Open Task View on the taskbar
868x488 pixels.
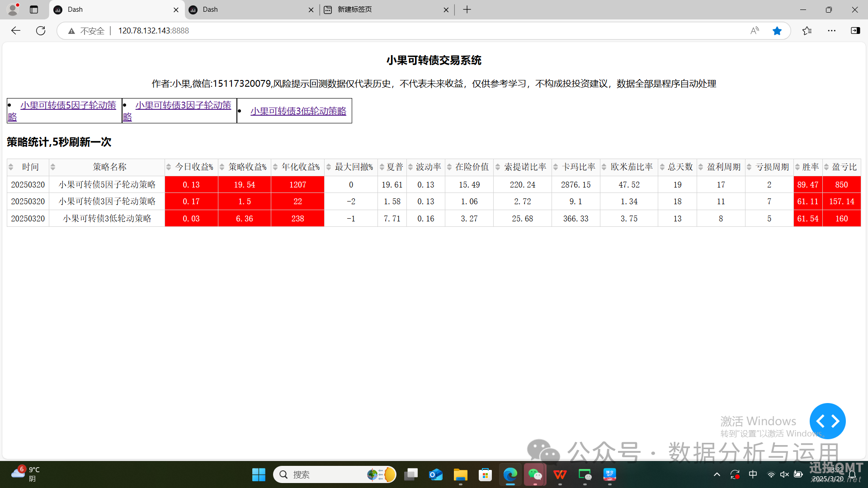[x=411, y=474]
